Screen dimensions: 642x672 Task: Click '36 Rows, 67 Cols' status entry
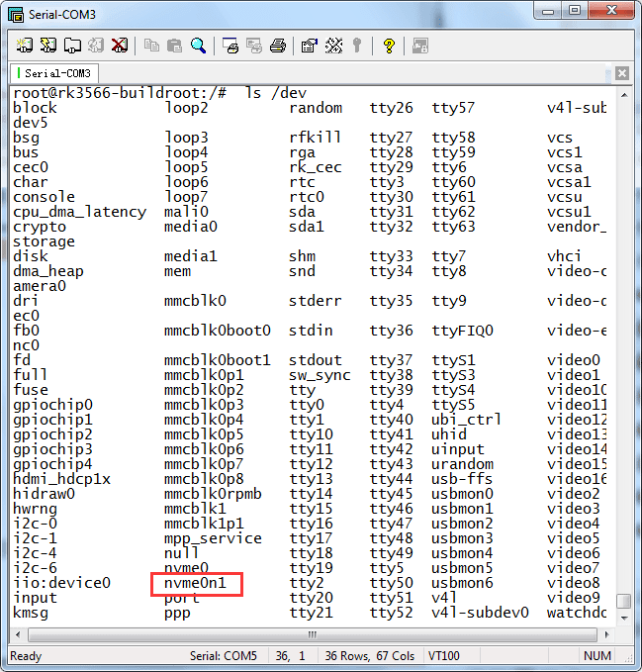[370, 656]
